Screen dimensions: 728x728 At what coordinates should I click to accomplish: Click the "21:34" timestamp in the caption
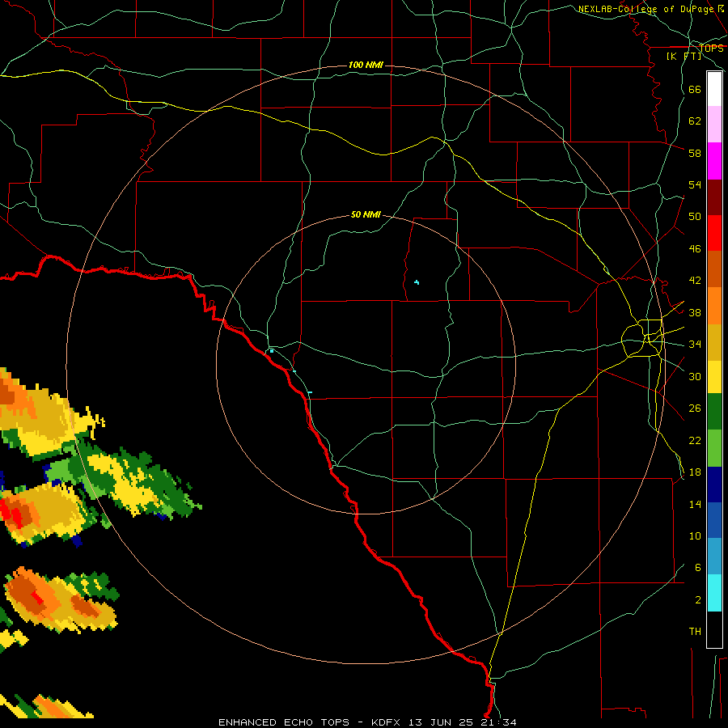click(x=499, y=722)
